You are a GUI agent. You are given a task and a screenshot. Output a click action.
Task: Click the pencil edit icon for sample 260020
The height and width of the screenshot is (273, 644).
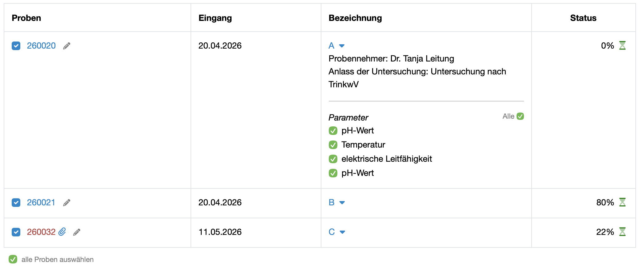67,46
